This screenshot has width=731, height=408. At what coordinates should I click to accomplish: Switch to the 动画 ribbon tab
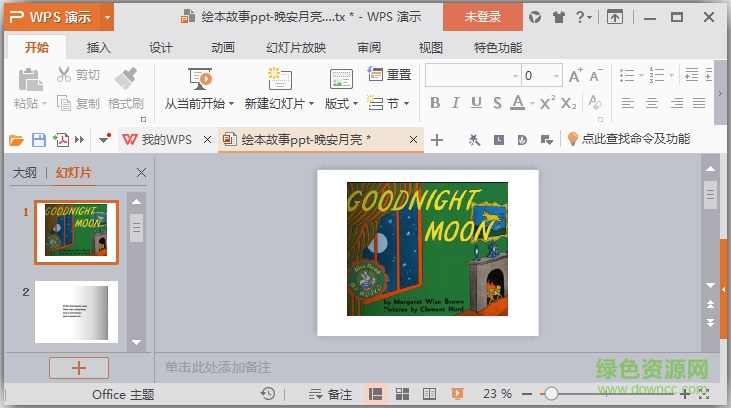pyautogui.click(x=223, y=47)
